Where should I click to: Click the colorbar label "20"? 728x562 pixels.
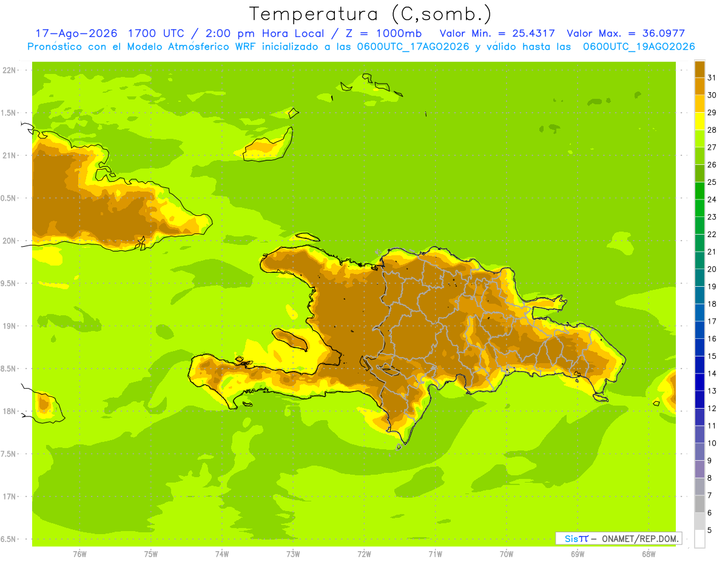(x=712, y=269)
